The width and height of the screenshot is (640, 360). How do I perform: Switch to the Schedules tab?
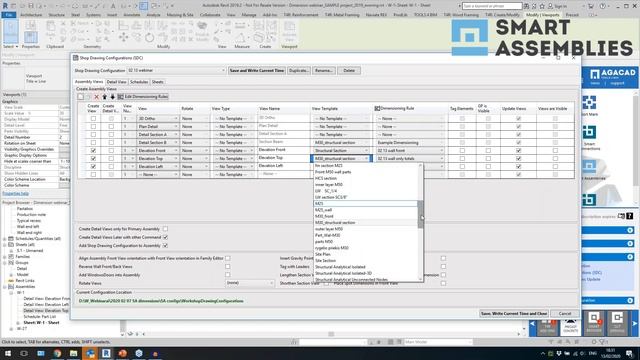click(x=139, y=82)
